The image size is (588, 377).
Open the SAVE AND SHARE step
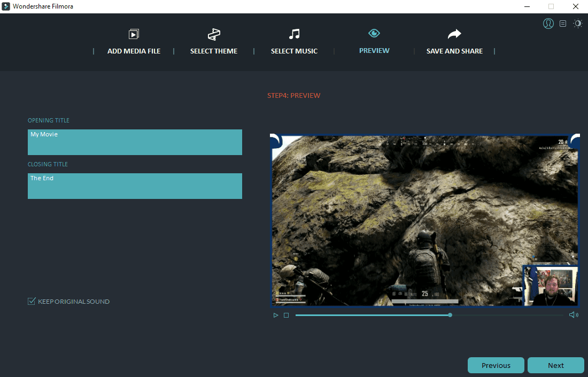coord(454,51)
